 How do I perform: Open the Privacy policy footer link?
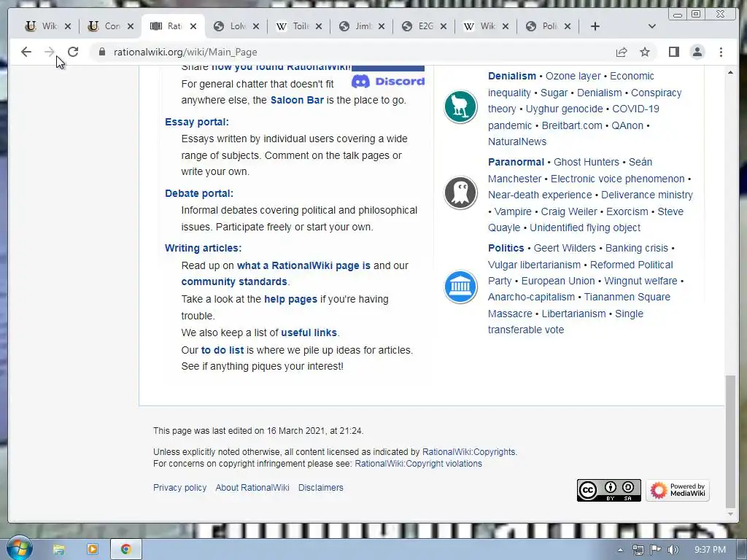click(179, 488)
